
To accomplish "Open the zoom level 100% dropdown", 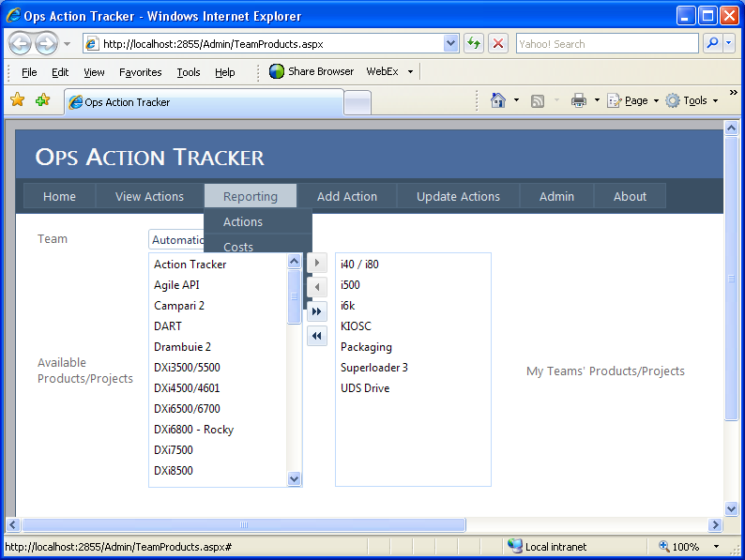I will point(717,547).
